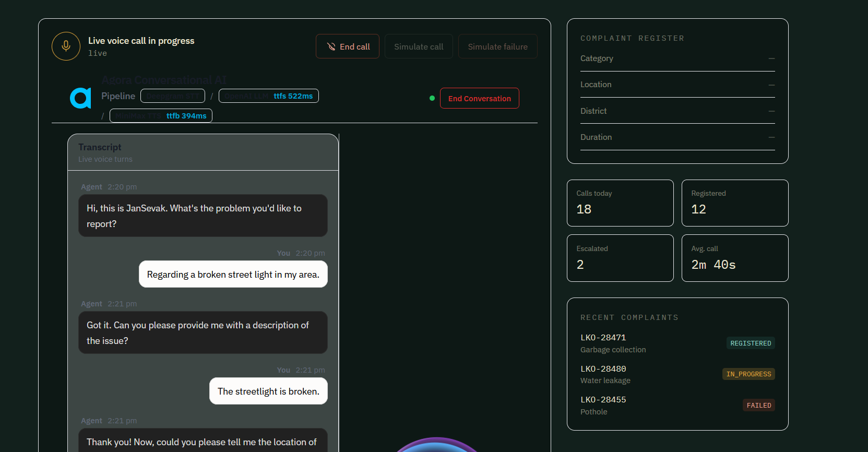Open complaint LKO-28455 Pothole
The height and width of the screenshot is (452, 868).
tap(677, 406)
